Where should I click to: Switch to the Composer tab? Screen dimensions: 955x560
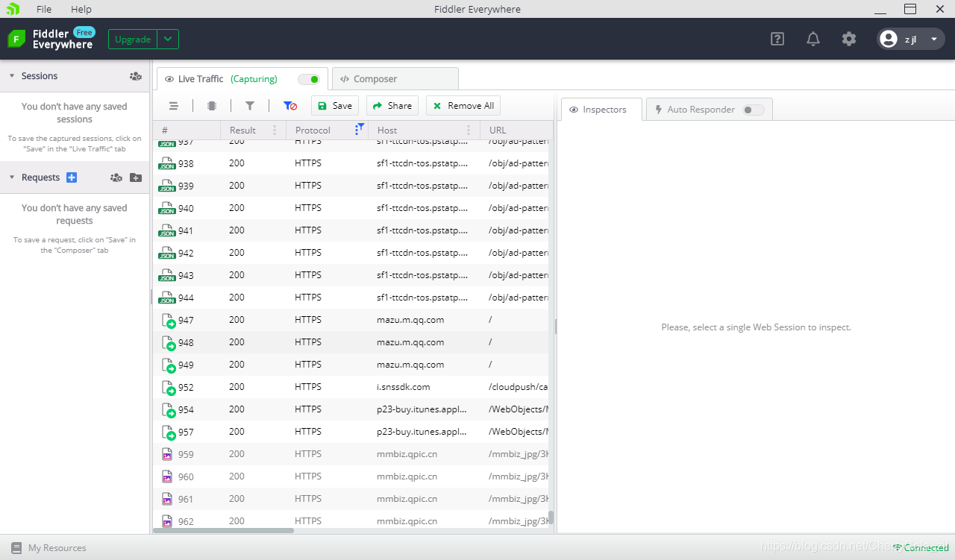click(x=395, y=79)
